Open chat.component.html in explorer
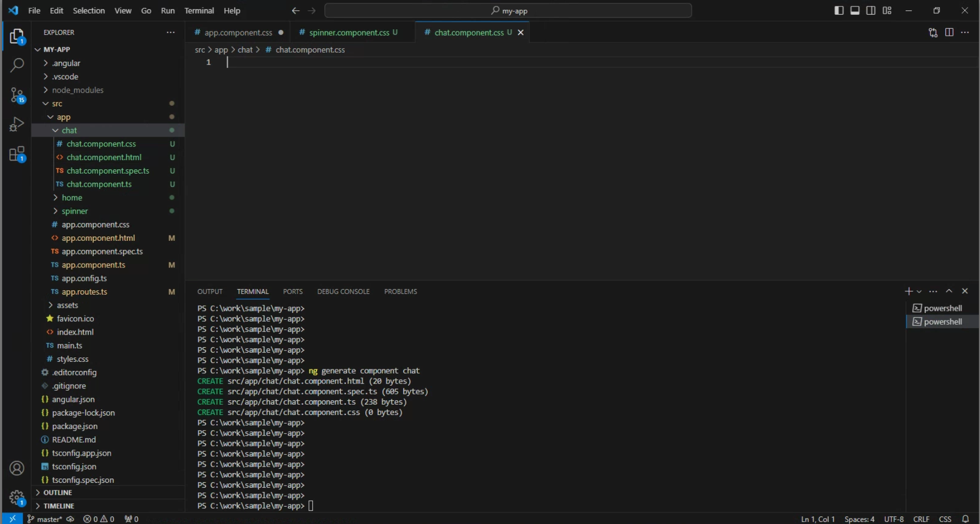980x524 pixels. click(x=108, y=157)
